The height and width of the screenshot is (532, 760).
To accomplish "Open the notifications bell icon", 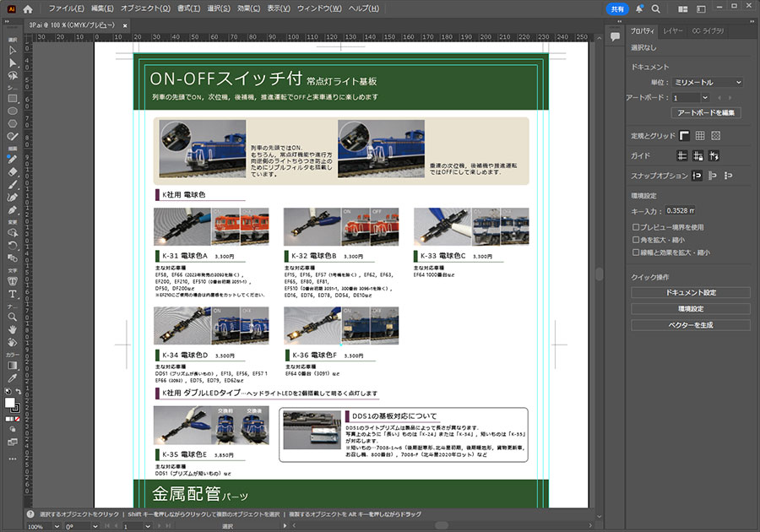I will click(x=639, y=8).
